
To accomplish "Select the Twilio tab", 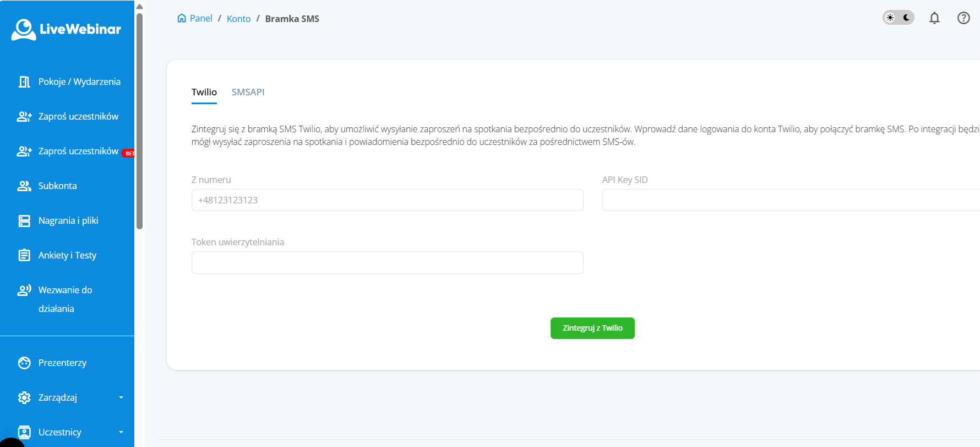I will coord(204,92).
